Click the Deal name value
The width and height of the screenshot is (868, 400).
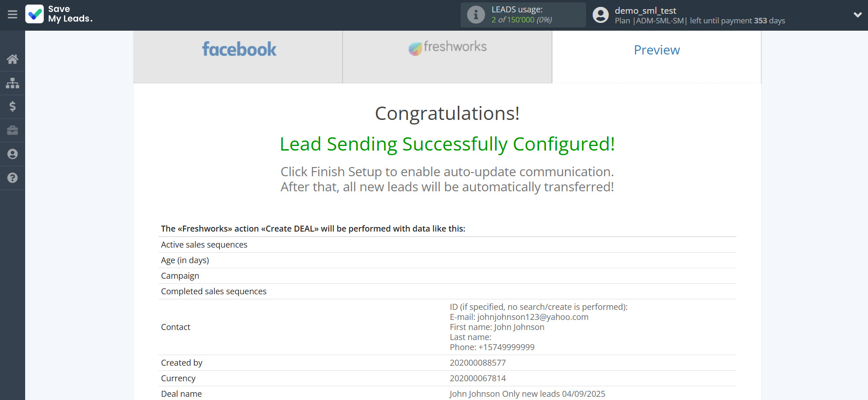(x=527, y=394)
